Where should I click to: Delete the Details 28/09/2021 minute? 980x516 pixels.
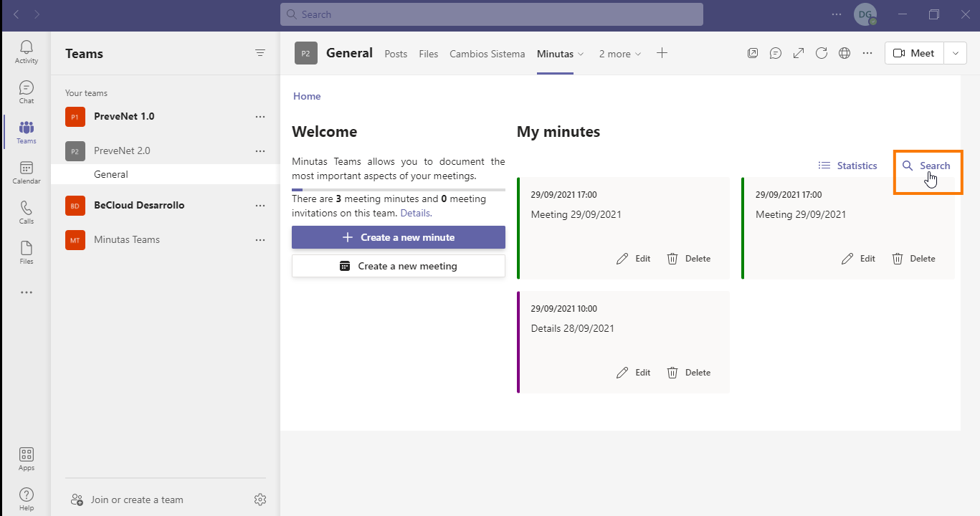tap(689, 373)
